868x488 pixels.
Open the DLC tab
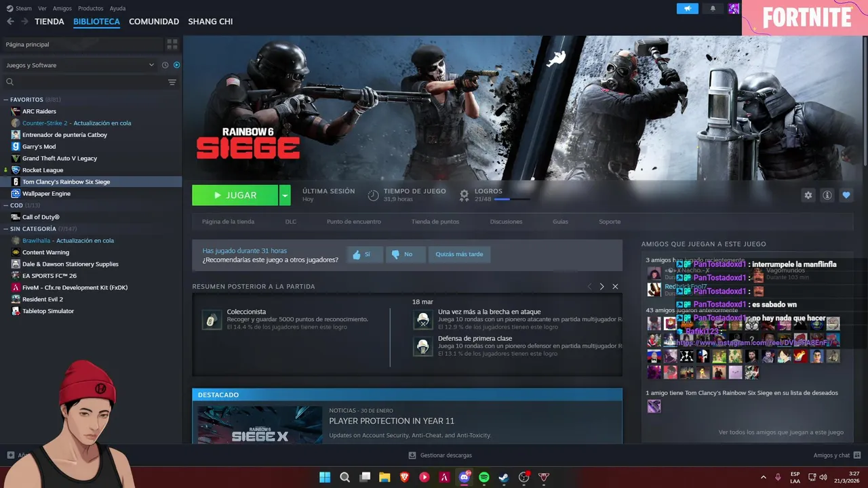291,222
